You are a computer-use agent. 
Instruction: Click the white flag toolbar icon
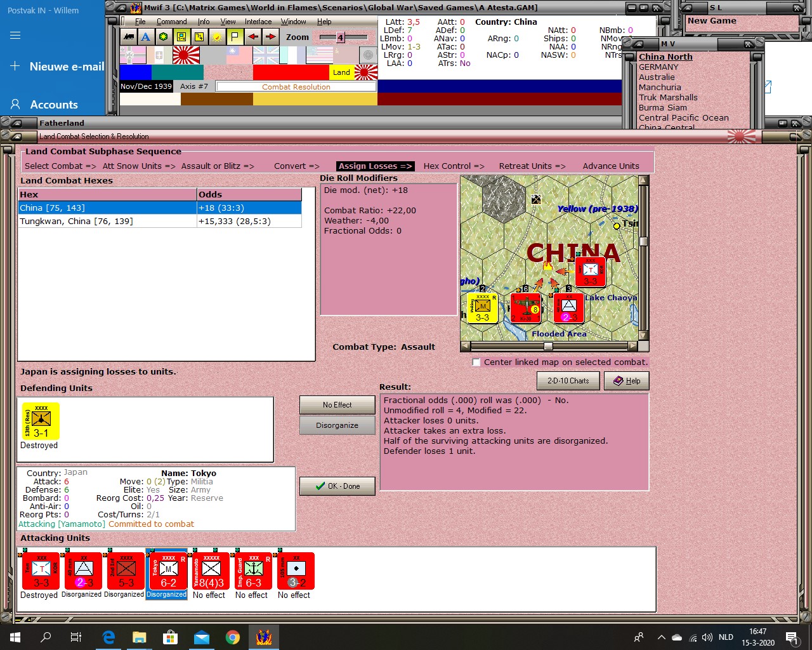(235, 37)
